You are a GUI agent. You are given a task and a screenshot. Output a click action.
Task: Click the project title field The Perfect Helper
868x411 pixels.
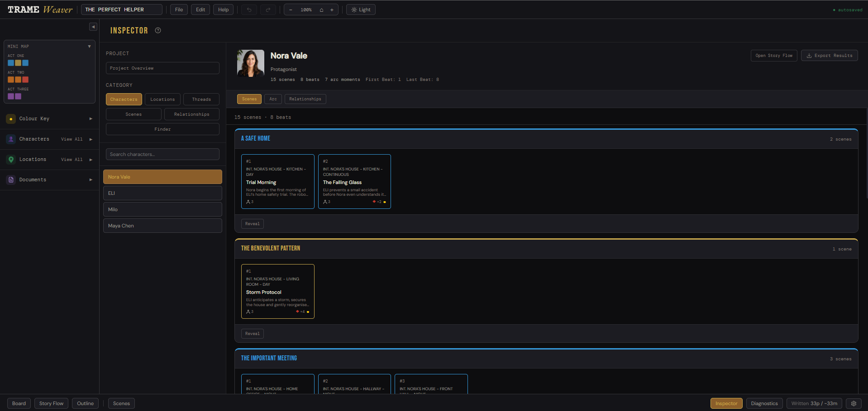click(122, 9)
